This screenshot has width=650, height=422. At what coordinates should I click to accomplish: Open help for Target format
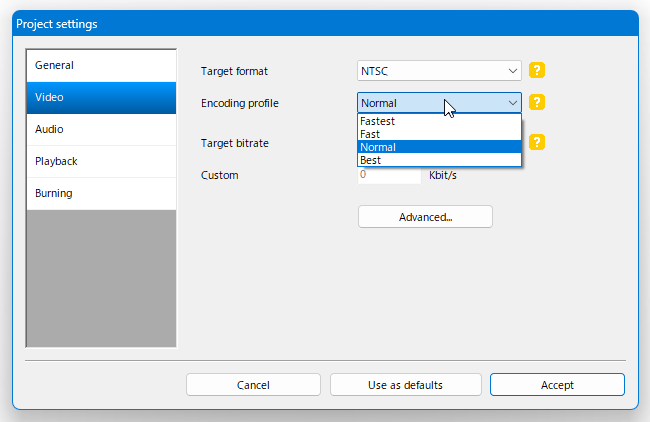tap(536, 70)
